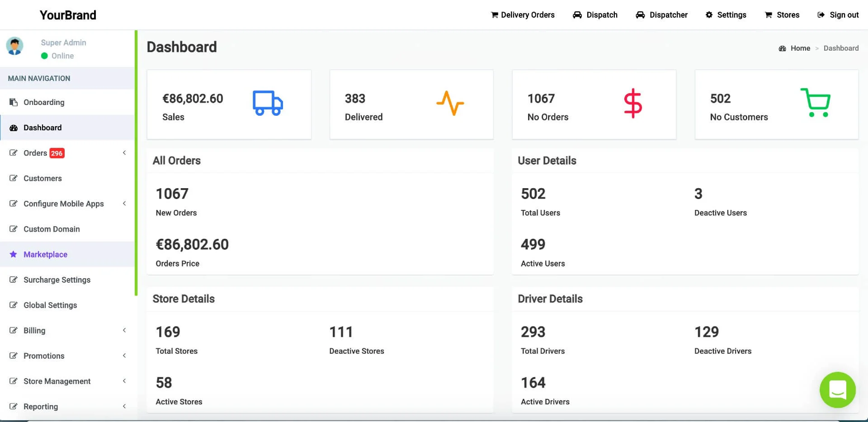This screenshot has width=868, height=422.
Task: Sign out of the admin panel
Action: (838, 15)
